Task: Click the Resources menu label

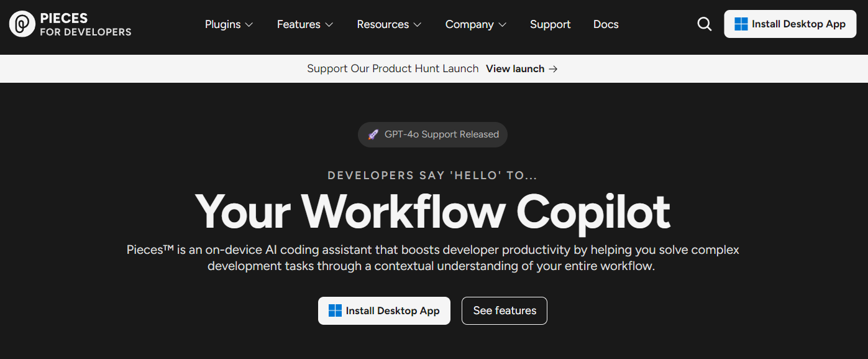Action: pyautogui.click(x=383, y=24)
